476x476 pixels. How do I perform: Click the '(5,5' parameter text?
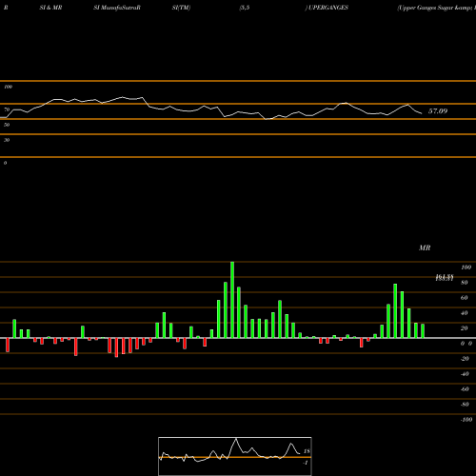[245, 8]
